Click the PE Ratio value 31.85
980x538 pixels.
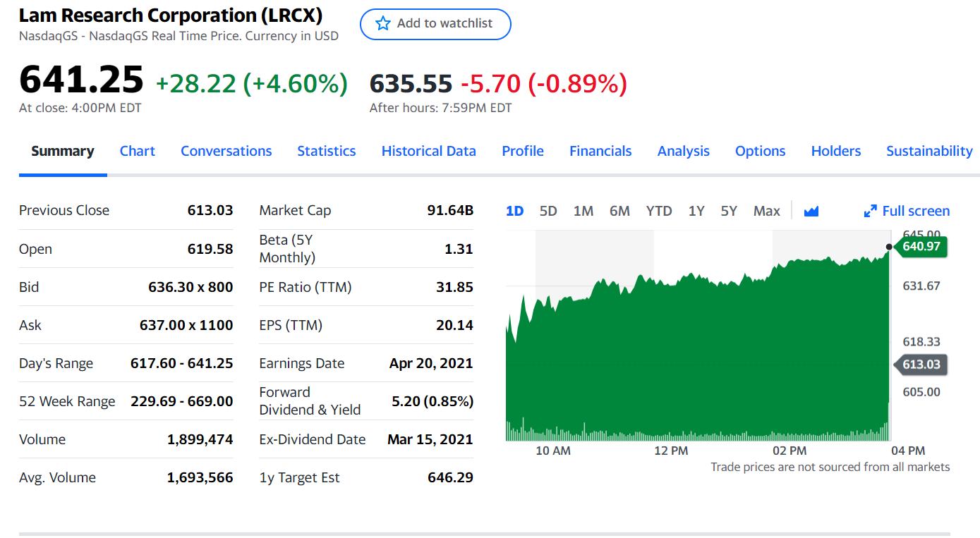tap(454, 287)
